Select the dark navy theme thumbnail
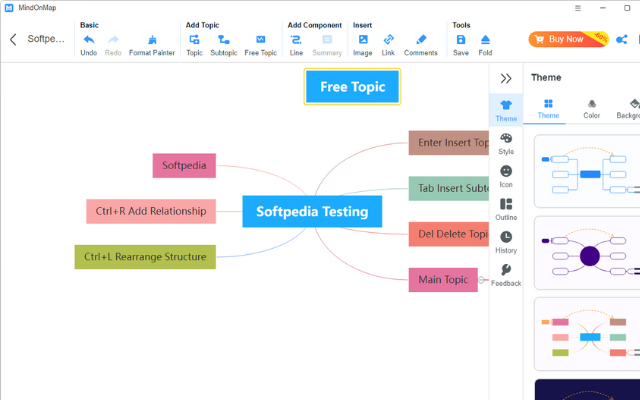Image resolution: width=640 pixels, height=400 pixels. pos(587,389)
